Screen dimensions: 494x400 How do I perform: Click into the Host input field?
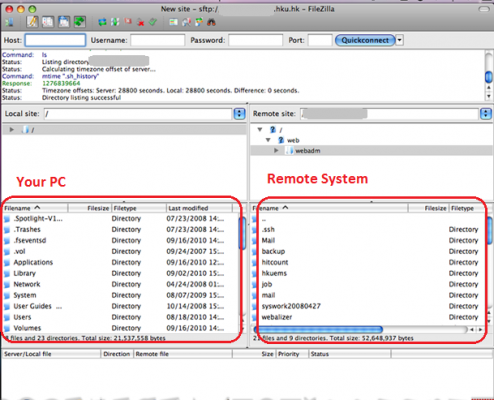pyautogui.click(x=55, y=40)
